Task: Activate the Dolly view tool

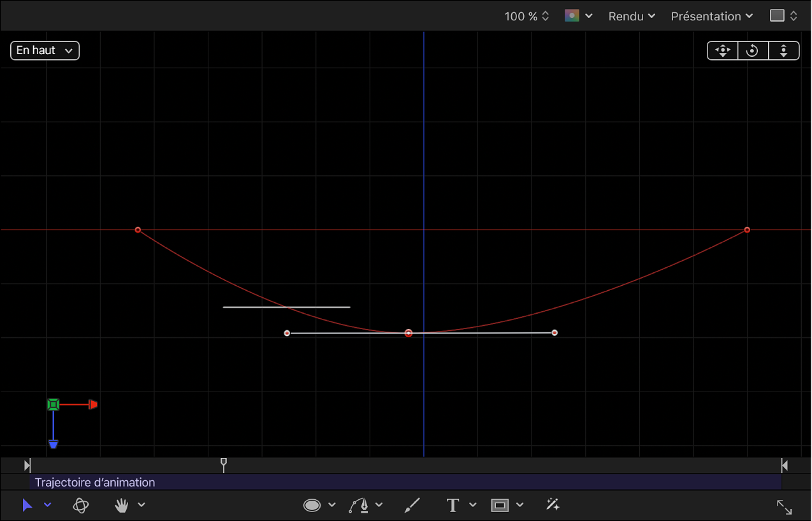Action: coord(784,50)
